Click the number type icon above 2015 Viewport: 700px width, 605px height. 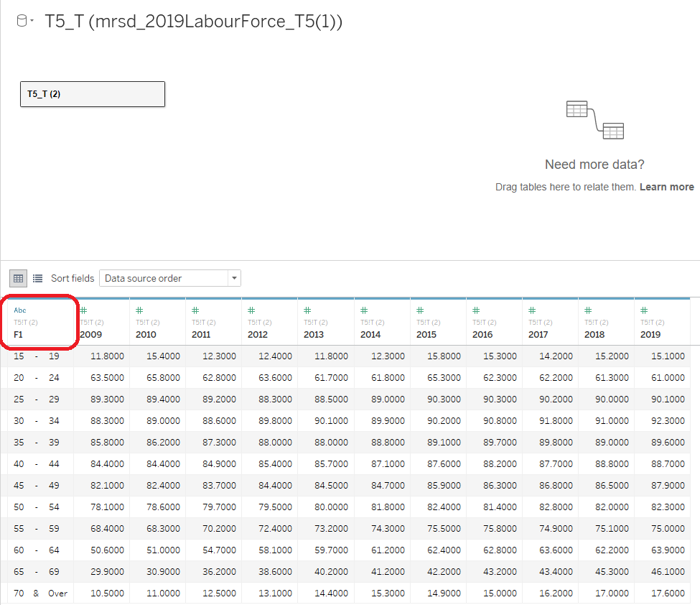[x=420, y=310]
